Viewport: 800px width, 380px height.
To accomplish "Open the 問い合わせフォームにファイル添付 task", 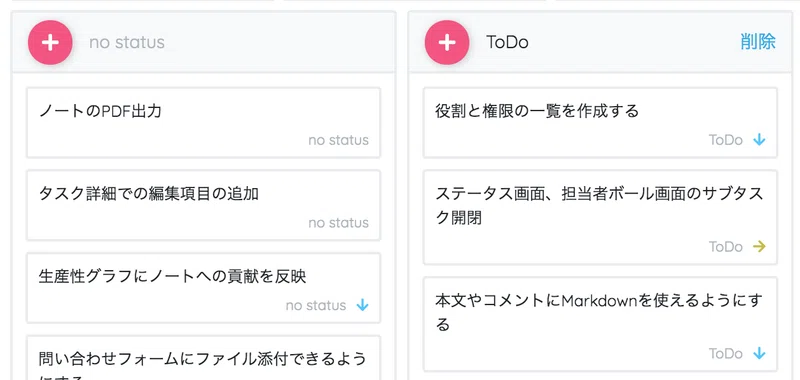I will [204, 358].
